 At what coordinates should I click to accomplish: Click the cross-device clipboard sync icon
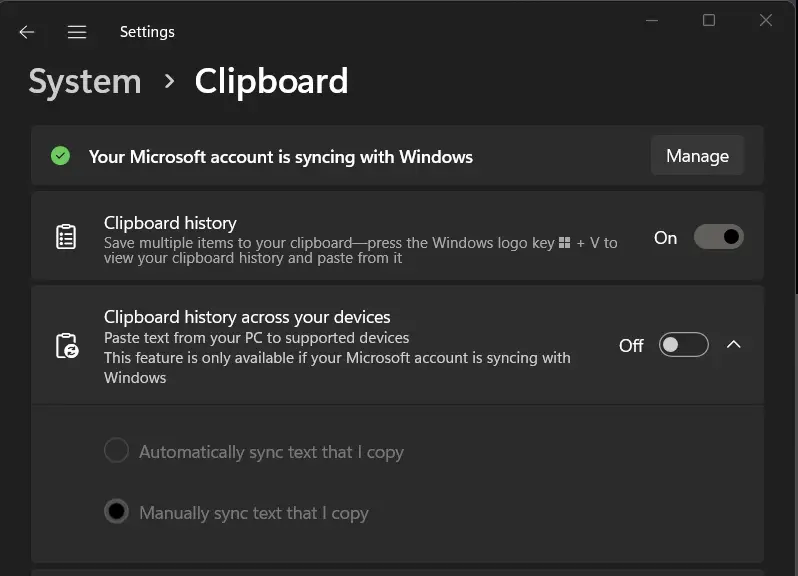[66, 346]
